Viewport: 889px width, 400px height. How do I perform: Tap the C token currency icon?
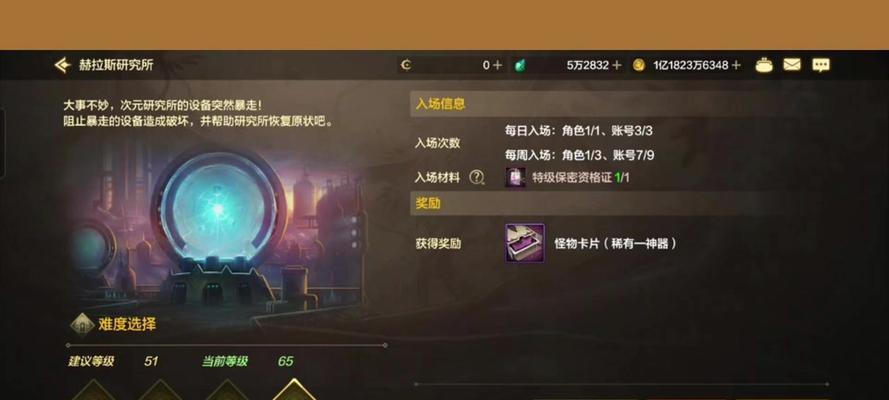406,65
